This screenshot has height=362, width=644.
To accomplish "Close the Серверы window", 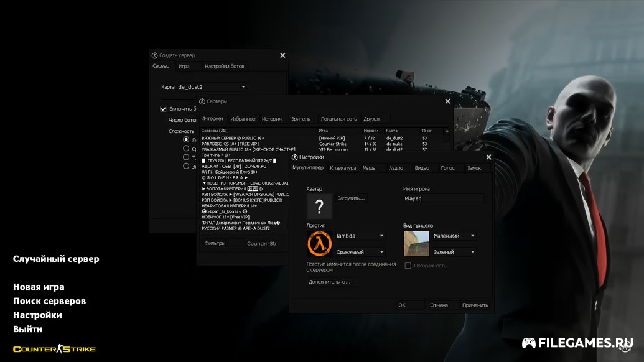I will [447, 101].
